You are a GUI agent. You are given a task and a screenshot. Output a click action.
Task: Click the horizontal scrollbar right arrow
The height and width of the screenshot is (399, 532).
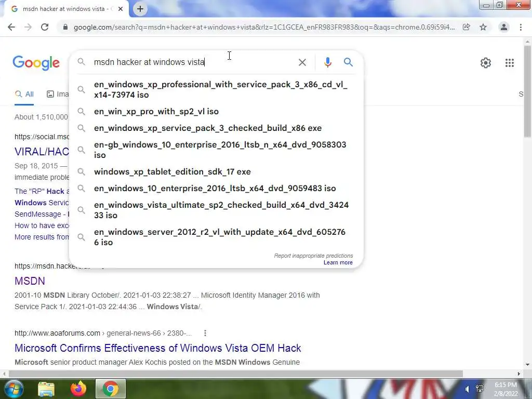pos(519,374)
